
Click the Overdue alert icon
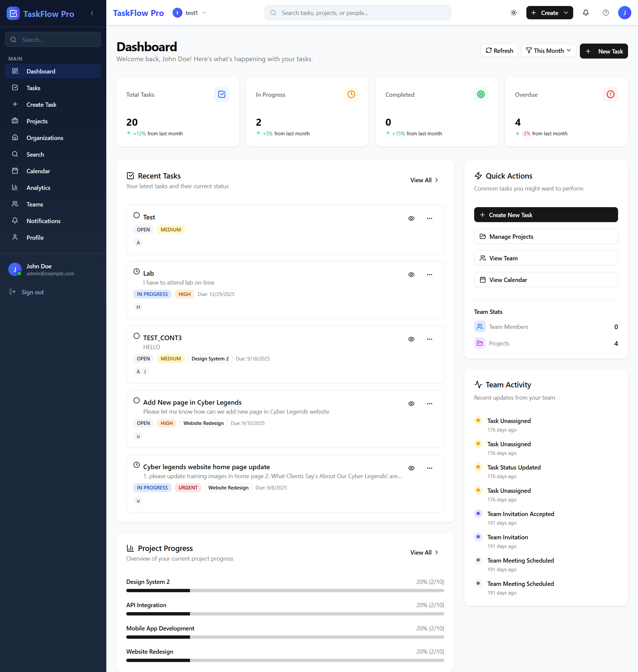610,94
